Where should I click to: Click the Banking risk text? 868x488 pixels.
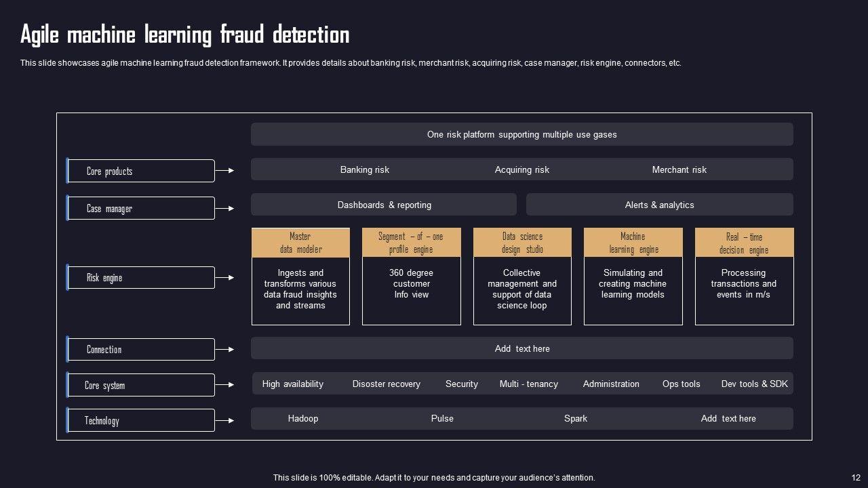pos(365,169)
